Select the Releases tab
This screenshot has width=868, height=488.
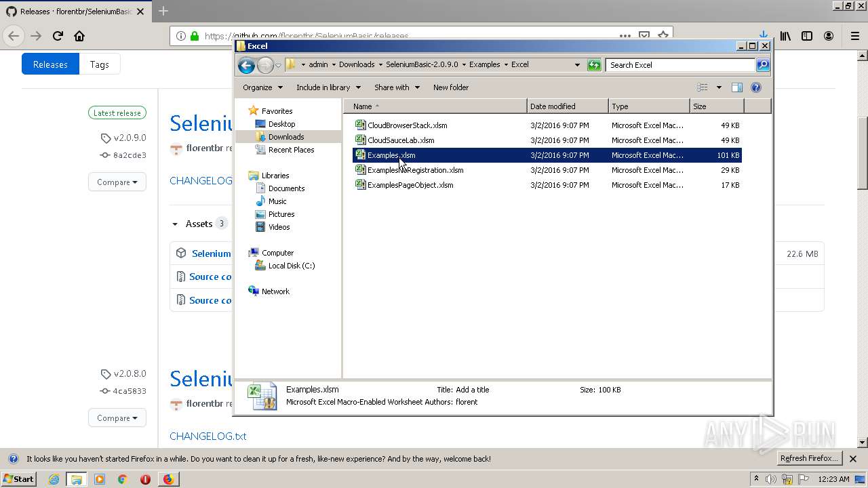[50, 64]
